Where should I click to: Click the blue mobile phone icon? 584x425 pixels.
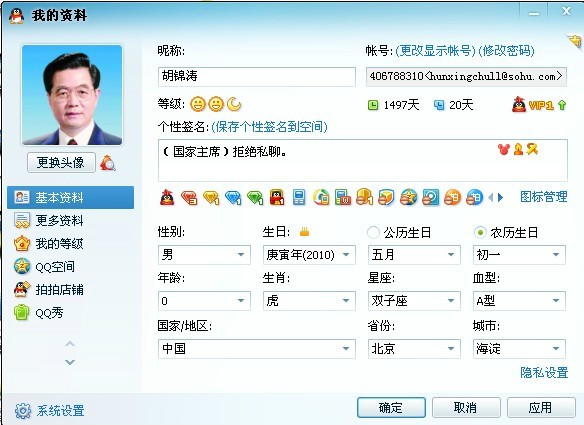pos(299,197)
